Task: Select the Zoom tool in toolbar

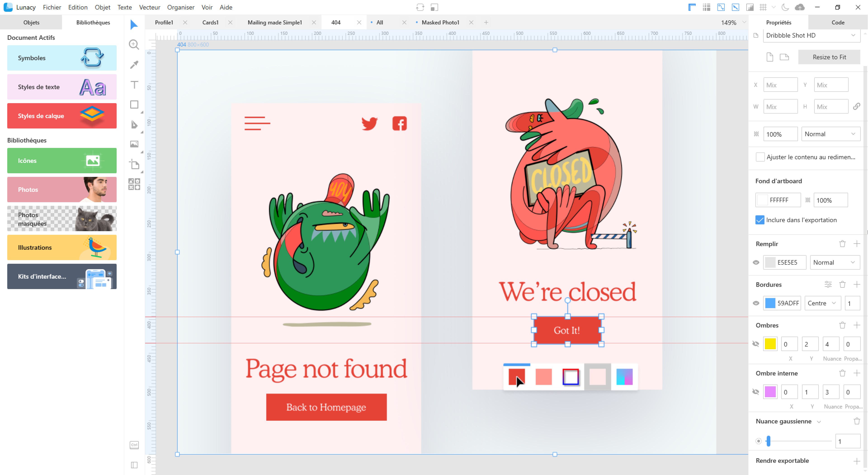Action: (x=134, y=45)
